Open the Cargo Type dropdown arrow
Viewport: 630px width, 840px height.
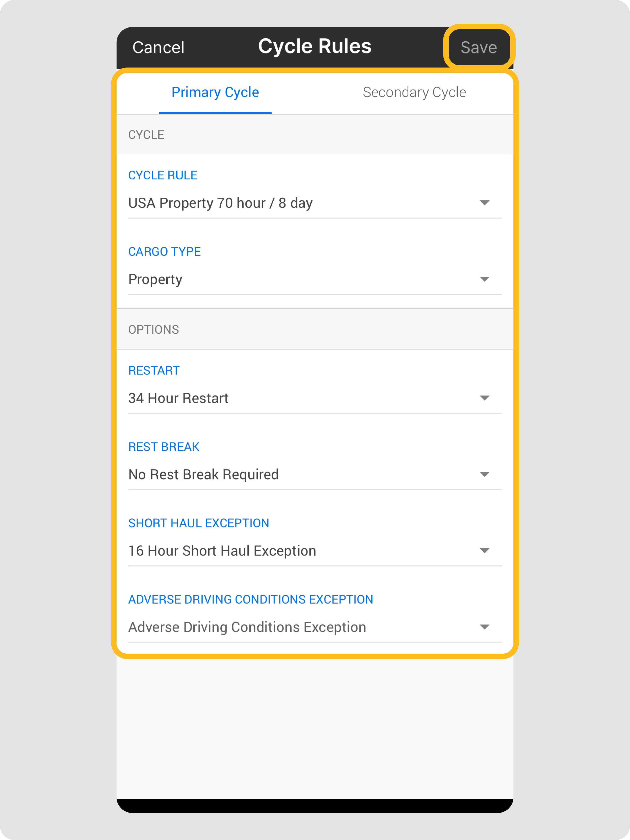click(x=484, y=279)
